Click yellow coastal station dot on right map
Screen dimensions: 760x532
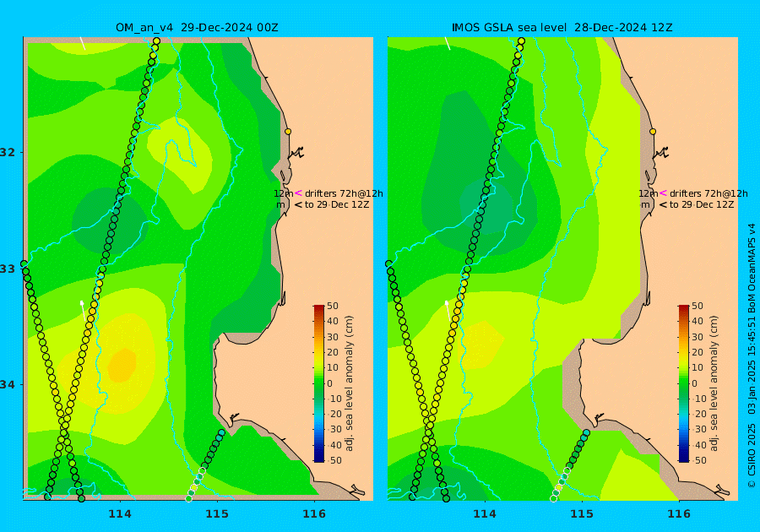tap(653, 132)
